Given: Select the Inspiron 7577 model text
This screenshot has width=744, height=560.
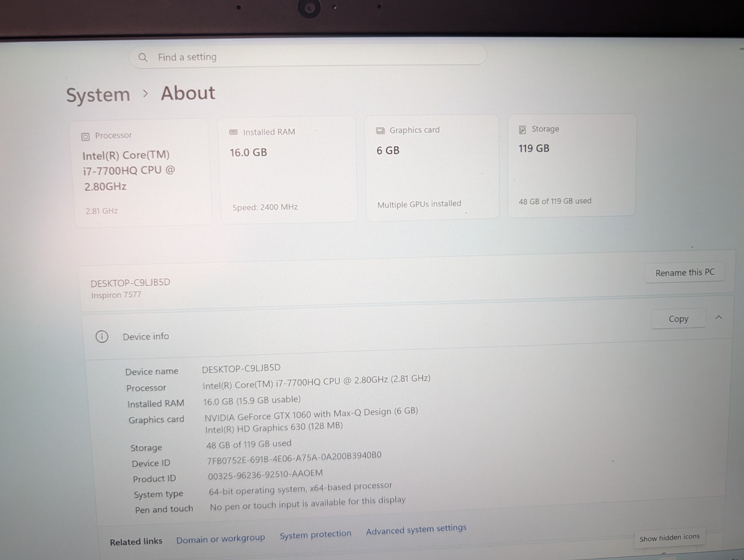Looking at the screenshot, I should click(x=116, y=295).
